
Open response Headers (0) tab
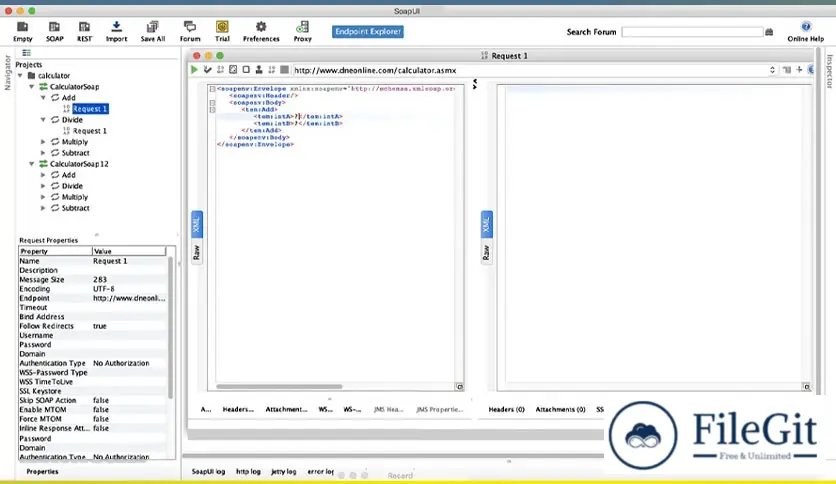507,409
